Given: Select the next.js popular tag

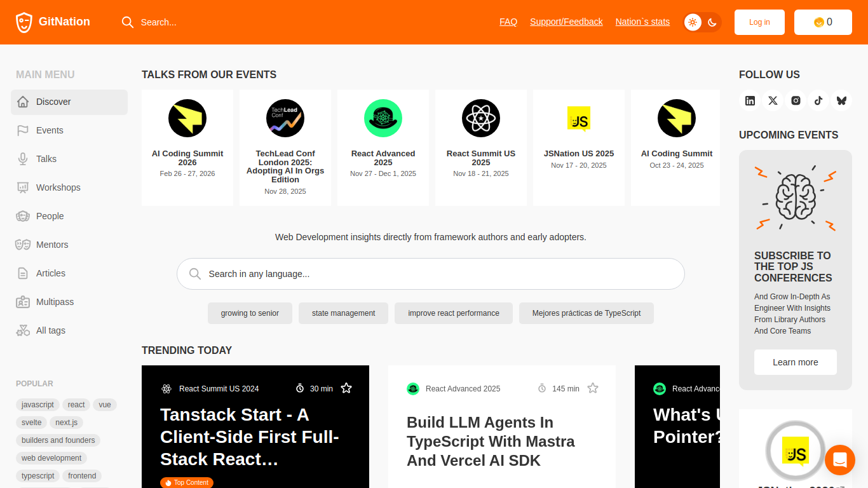Looking at the screenshot, I should point(67,423).
